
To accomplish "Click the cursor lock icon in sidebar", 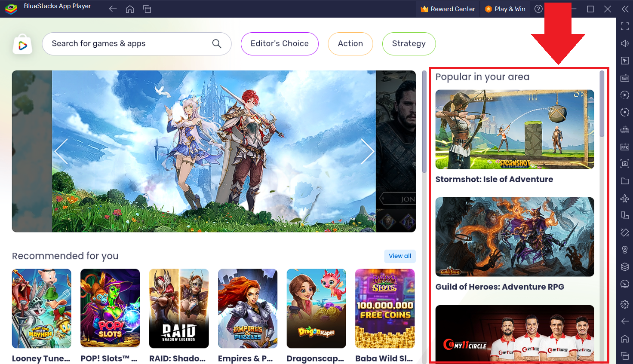I will [625, 61].
